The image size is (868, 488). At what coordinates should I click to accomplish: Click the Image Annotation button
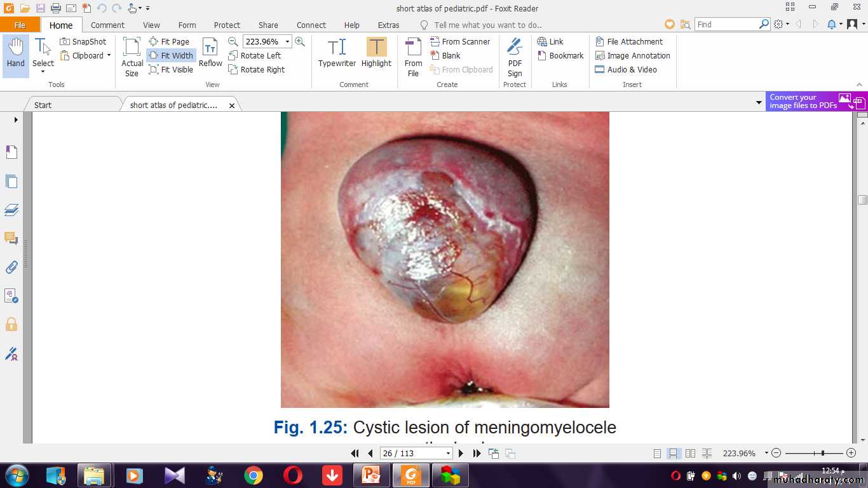click(x=632, y=55)
